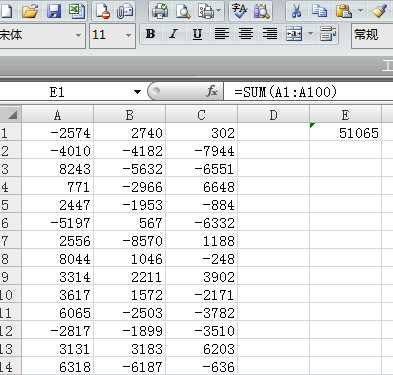
Task: Select column A header
Action: 58,115
